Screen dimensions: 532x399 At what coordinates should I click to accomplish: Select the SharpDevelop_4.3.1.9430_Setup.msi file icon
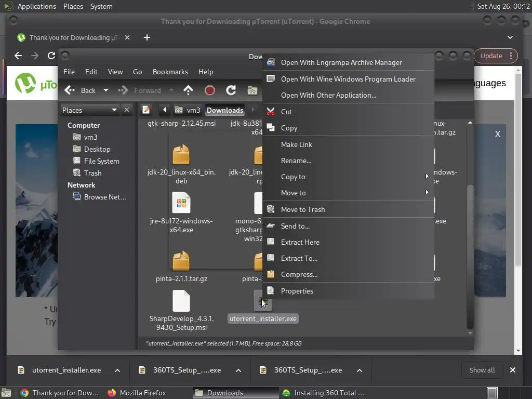pos(181,301)
